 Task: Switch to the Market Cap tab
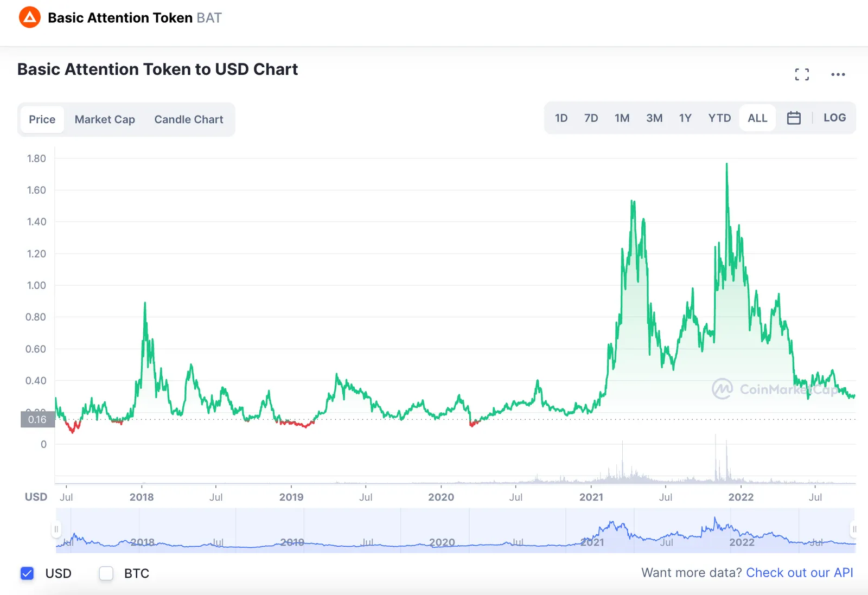105,119
